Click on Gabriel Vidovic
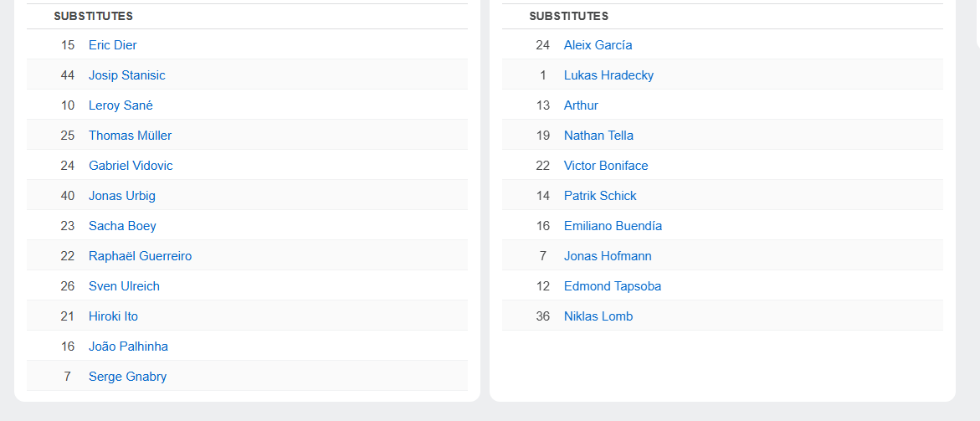Screen dimensions: 980x421 131,166
